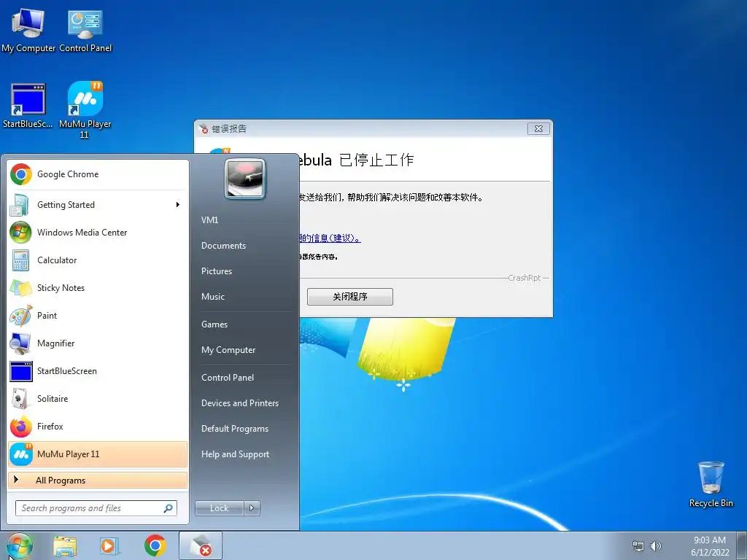Launch Firefox from the Start menu
This screenshot has height=560, width=747.
(98, 426)
